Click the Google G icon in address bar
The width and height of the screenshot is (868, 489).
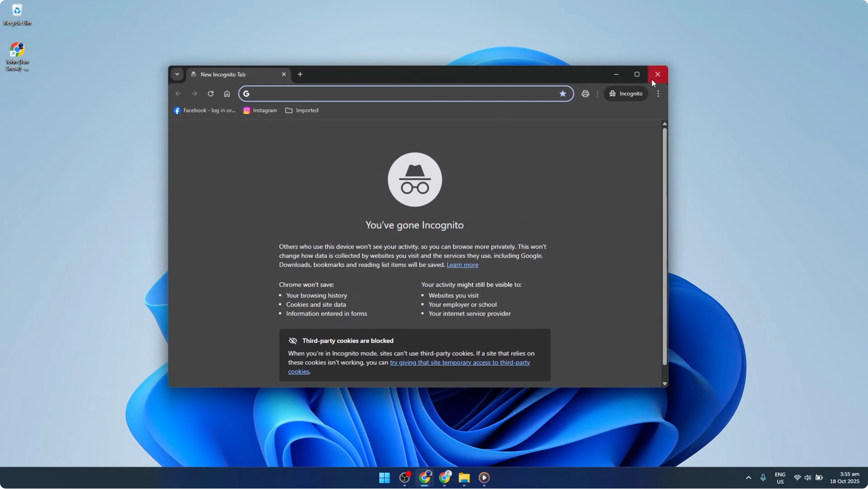point(246,94)
